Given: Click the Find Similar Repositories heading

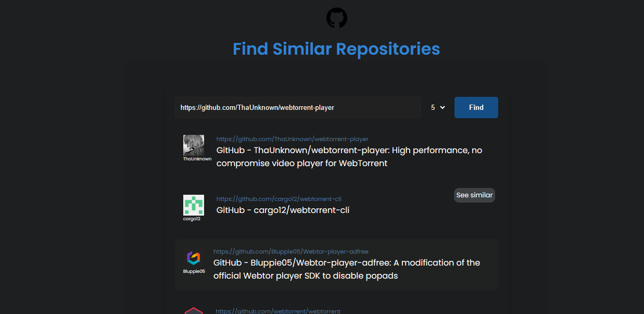Looking at the screenshot, I should [336, 49].
